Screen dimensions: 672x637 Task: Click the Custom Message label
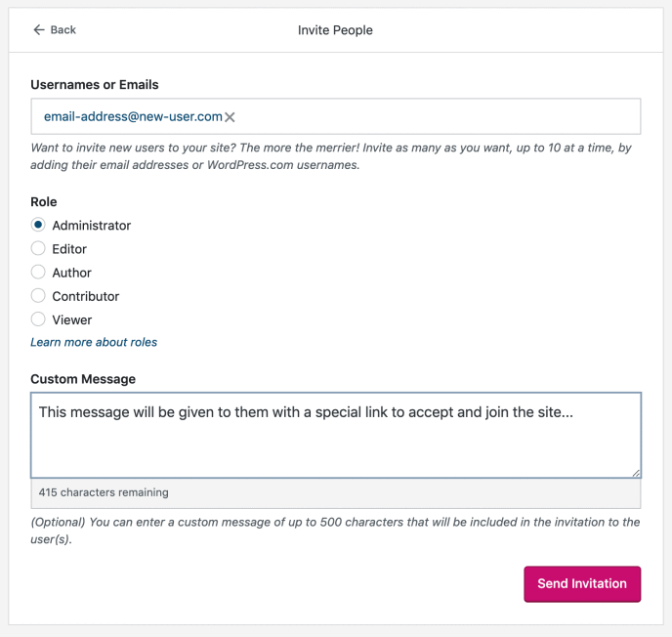(x=83, y=379)
